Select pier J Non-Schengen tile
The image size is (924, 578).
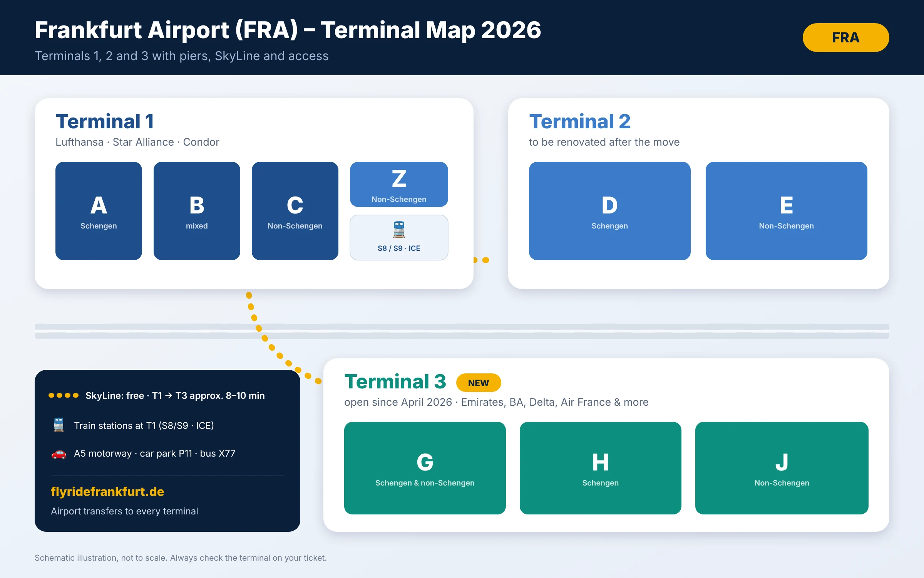click(782, 468)
